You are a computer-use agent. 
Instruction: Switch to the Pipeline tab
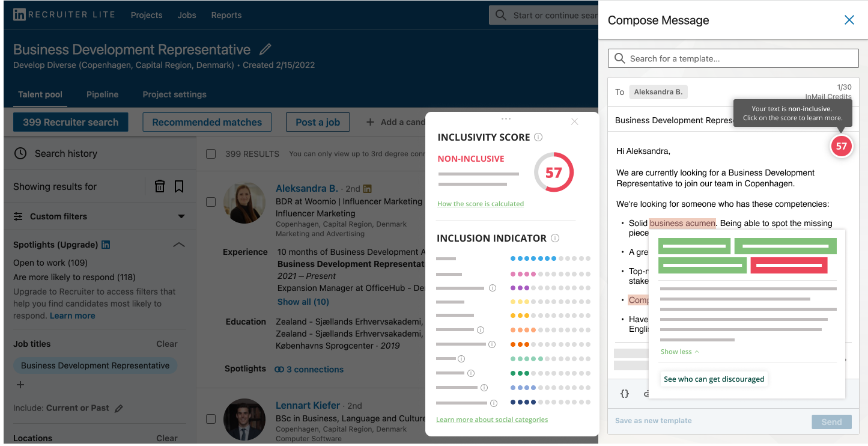click(x=103, y=94)
